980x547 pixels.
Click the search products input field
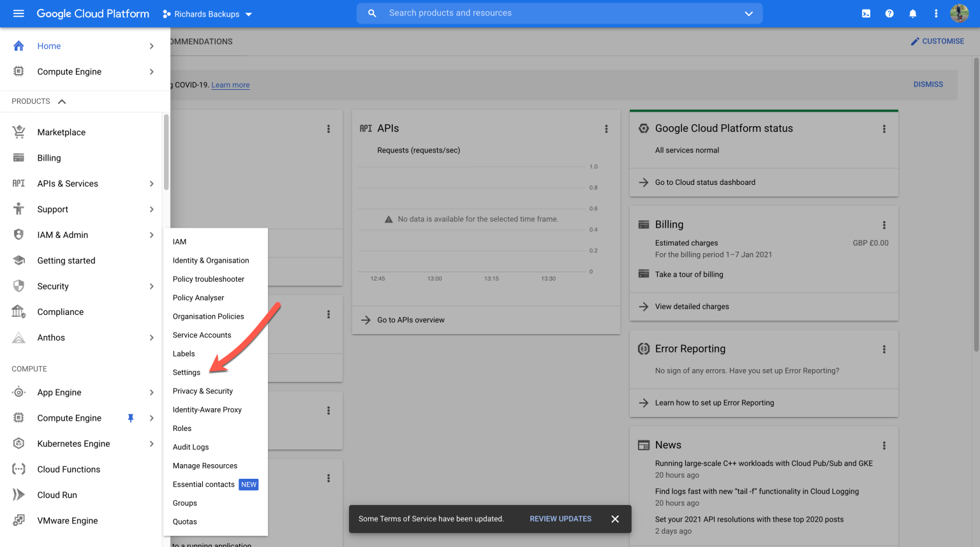561,13
